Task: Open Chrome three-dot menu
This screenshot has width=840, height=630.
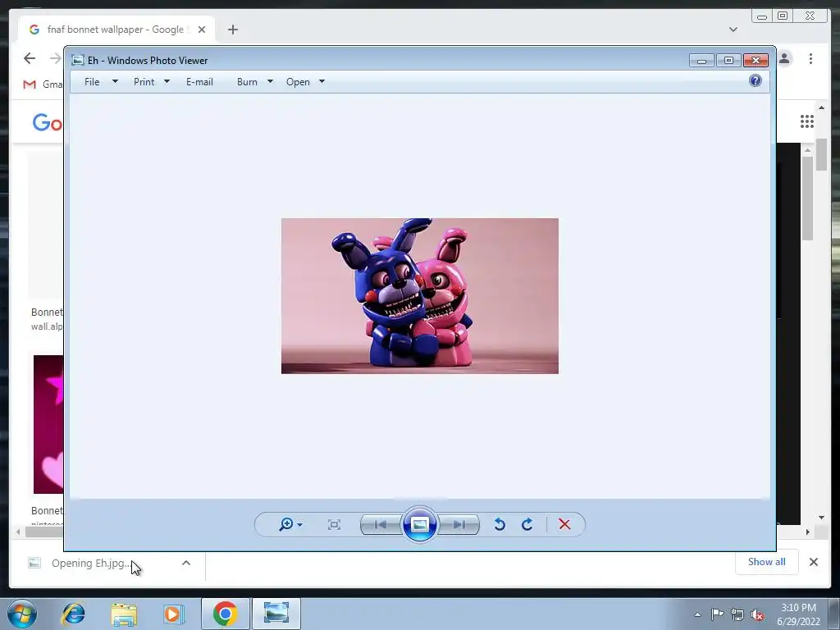Action: pyautogui.click(x=810, y=58)
